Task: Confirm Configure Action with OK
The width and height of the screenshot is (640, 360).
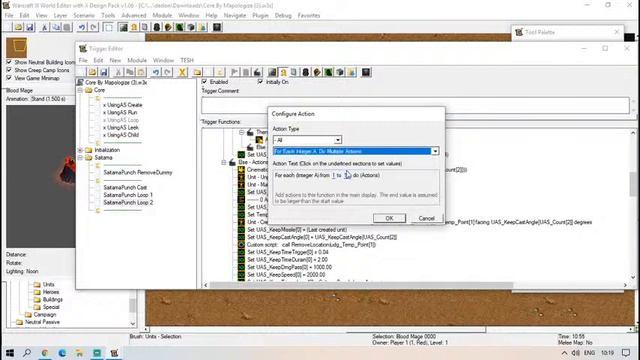Action: 389,218
